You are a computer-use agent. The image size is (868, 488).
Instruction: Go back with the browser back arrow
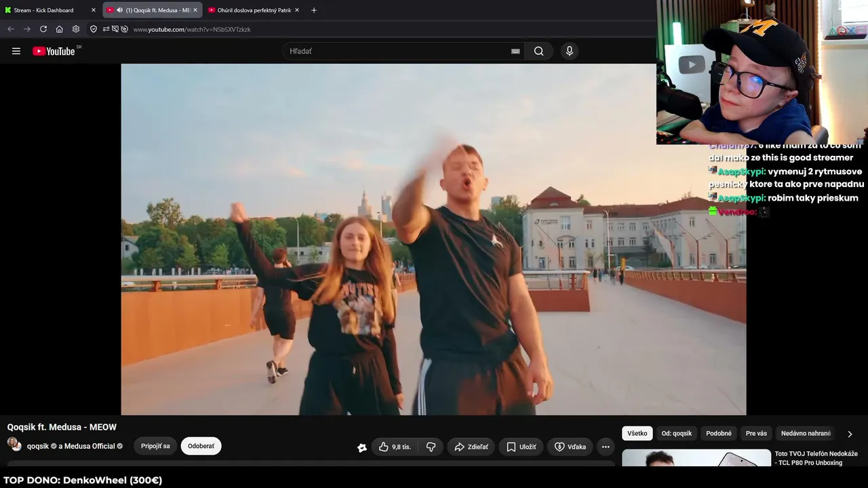(10, 29)
